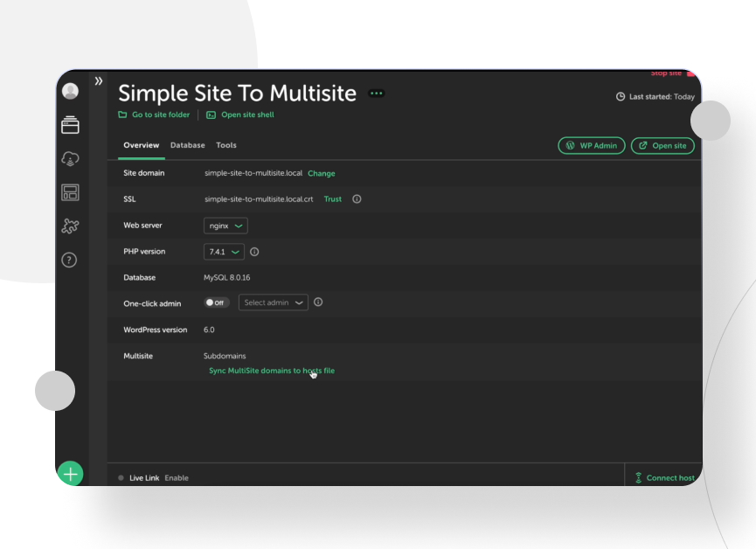
Task: Click Trust for the SSL certificate
Action: pos(333,199)
